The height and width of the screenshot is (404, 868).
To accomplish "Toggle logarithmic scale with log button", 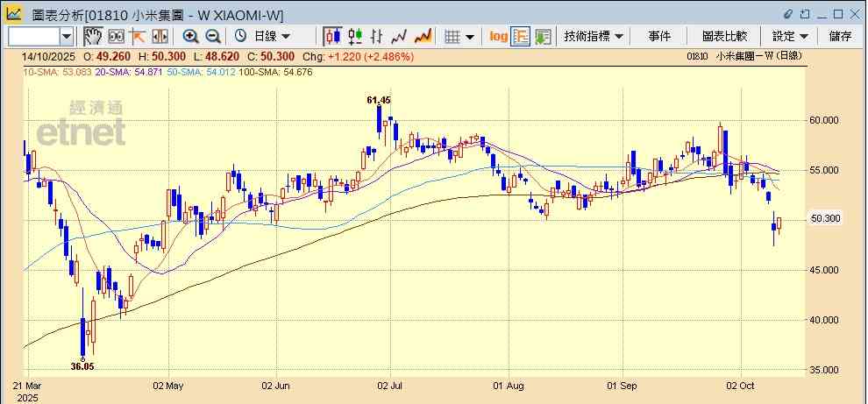I will [x=498, y=36].
